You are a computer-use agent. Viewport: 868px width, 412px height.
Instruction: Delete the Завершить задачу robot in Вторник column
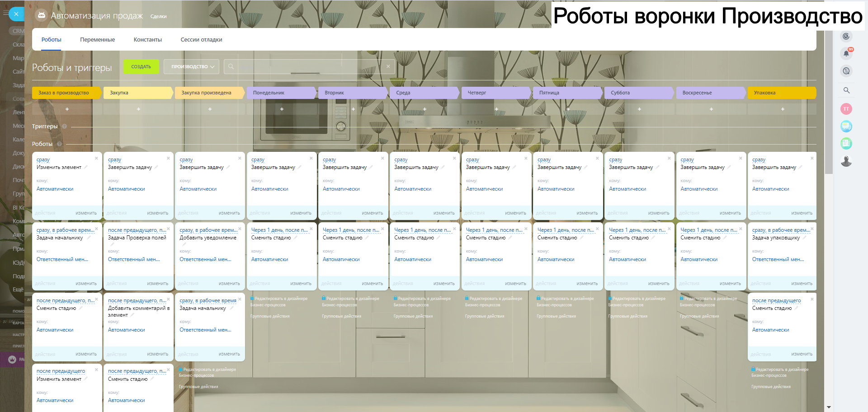[382, 158]
